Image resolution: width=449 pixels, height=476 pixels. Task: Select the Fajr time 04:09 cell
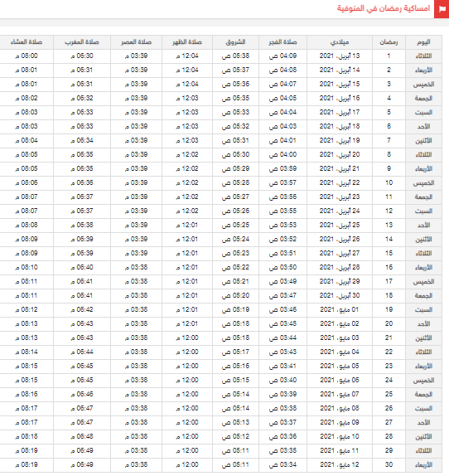[282, 56]
